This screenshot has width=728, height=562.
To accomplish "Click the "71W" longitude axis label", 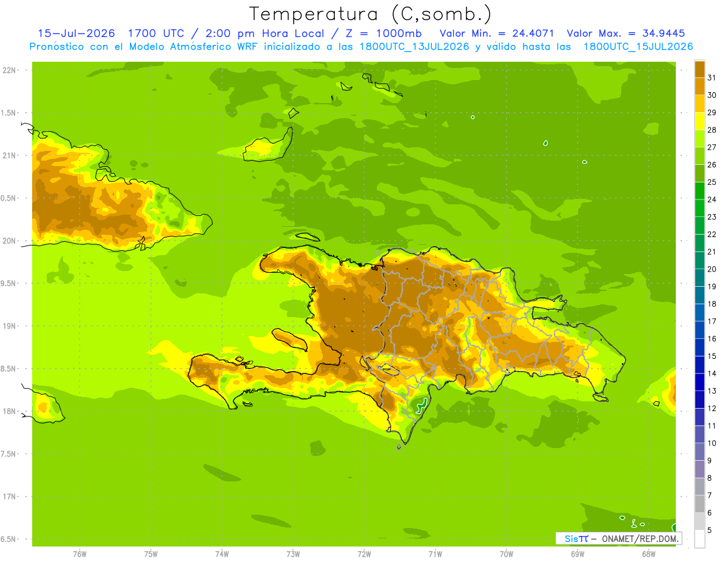I will [x=435, y=554].
